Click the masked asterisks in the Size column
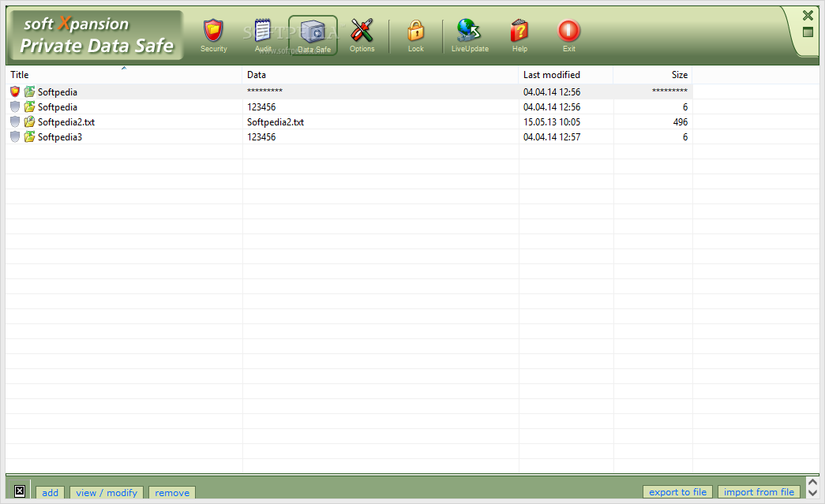Viewport: 825px width, 504px height. [x=669, y=91]
